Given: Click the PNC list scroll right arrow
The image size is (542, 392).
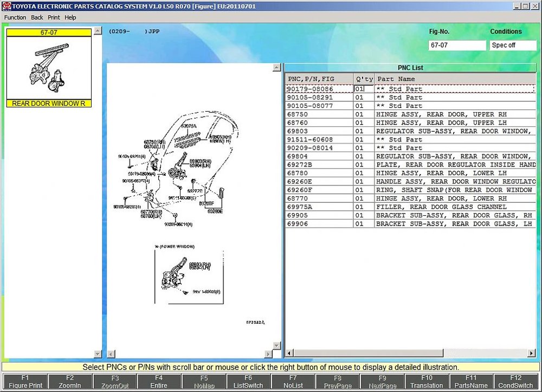Looking at the screenshot, I should click(532, 353).
